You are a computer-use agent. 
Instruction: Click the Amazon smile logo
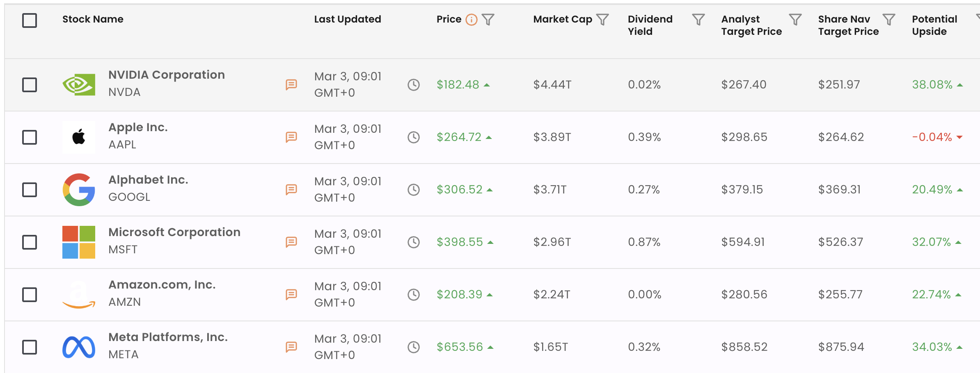coord(78,294)
